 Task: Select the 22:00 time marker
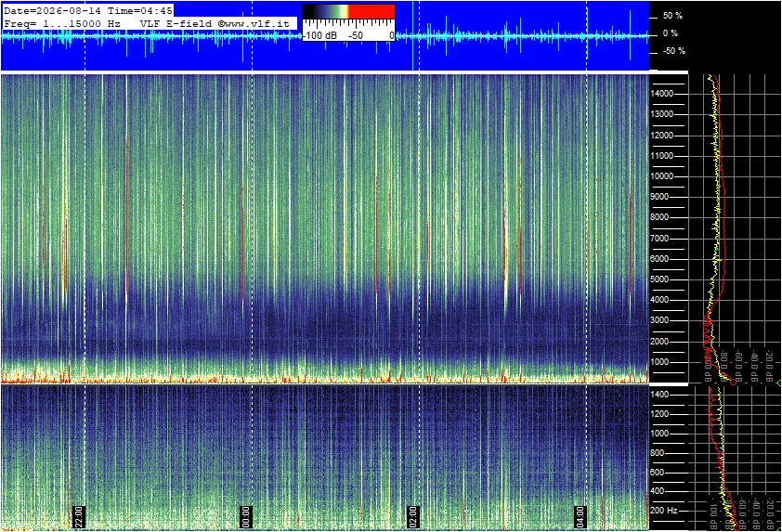point(79,516)
